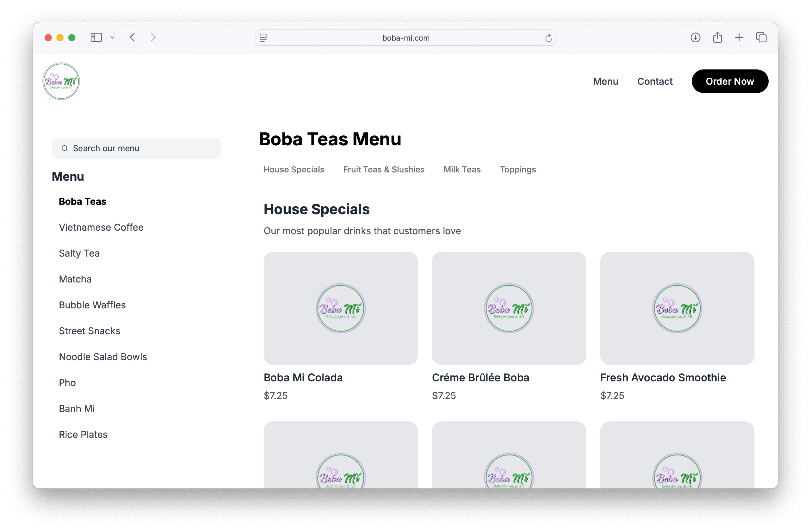Open the Safari downloads icon
The image size is (811, 532).
(695, 37)
